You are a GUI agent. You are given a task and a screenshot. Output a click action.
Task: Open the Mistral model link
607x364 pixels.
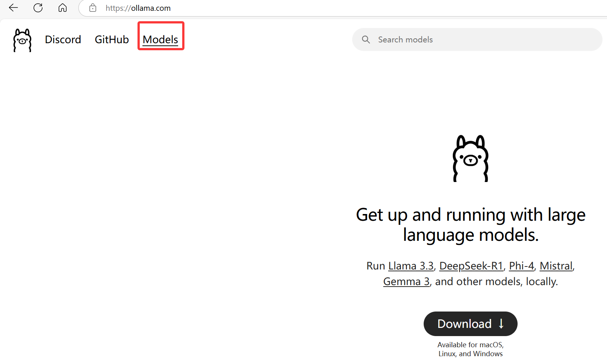click(556, 266)
